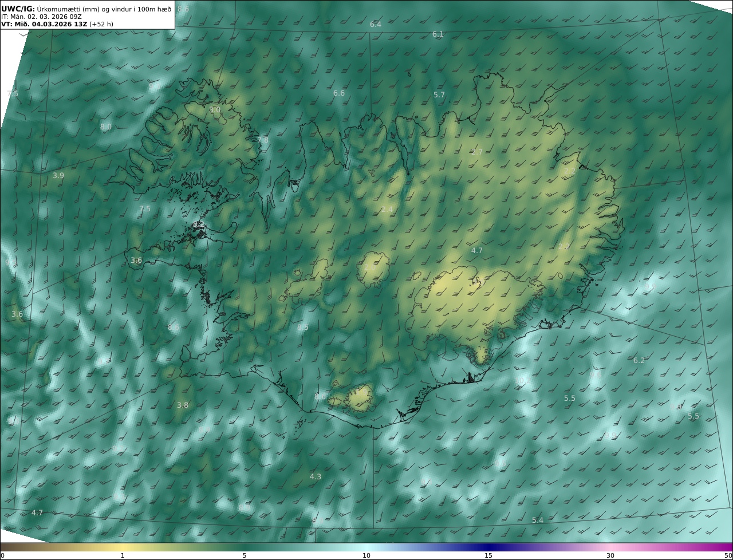Click the 7.8 value label
The width and height of the screenshot is (733, 560).
(263, 140)
